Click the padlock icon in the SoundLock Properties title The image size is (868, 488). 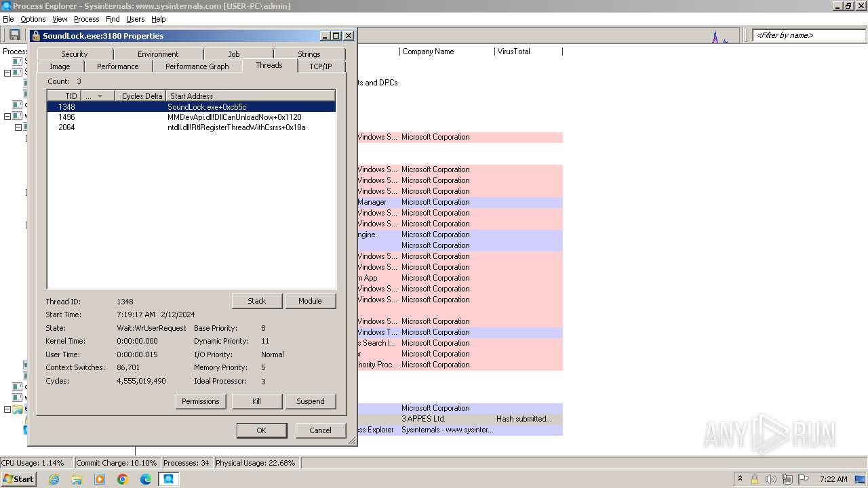tap(36, 36)
